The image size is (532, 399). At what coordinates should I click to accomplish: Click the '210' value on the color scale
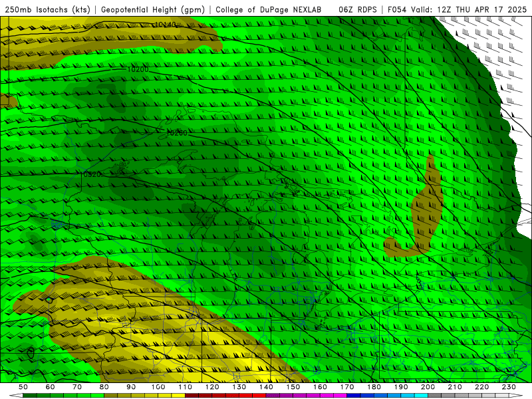[x=455, y=387]
